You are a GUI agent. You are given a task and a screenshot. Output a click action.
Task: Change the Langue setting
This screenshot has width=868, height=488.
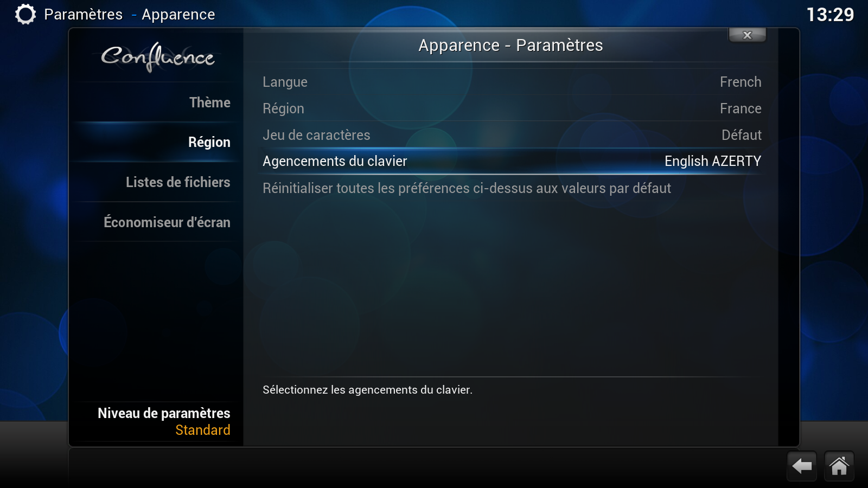pos(512,82)
